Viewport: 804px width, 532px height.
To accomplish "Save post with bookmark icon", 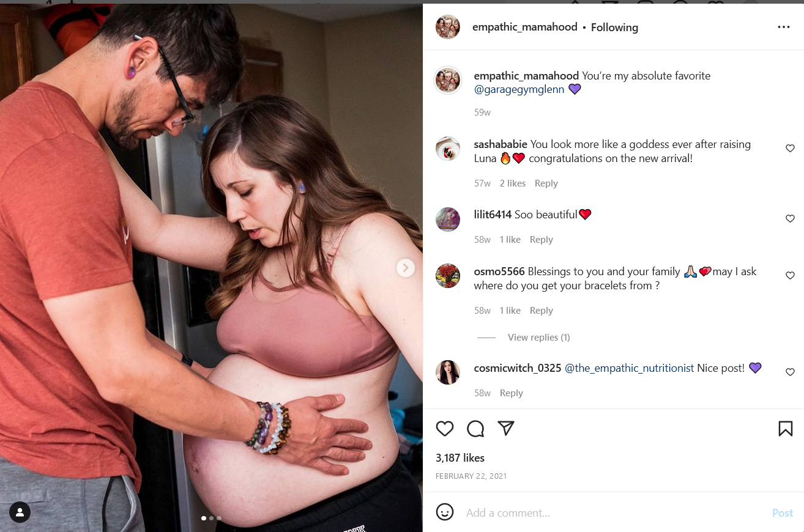I will (x=786, y=429).
